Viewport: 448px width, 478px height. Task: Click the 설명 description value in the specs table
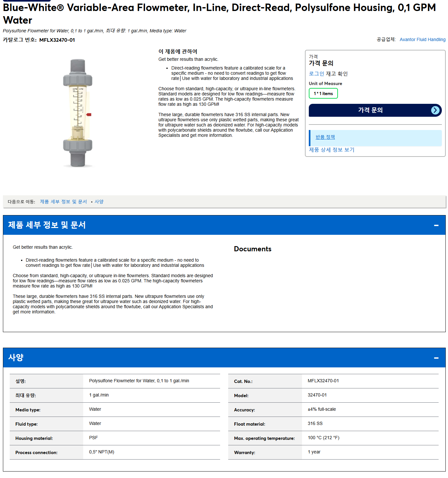pyautogui.click(x=139, y=381)
